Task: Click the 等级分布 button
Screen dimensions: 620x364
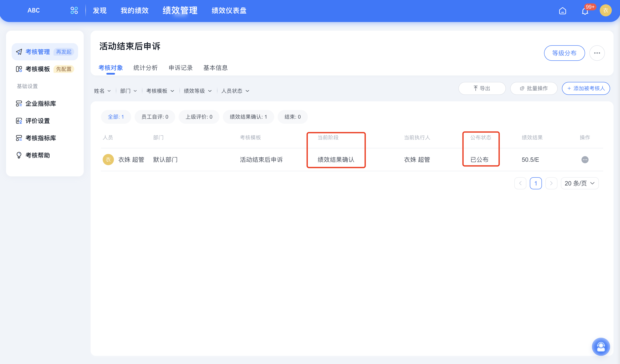Action: pos(564,53)
